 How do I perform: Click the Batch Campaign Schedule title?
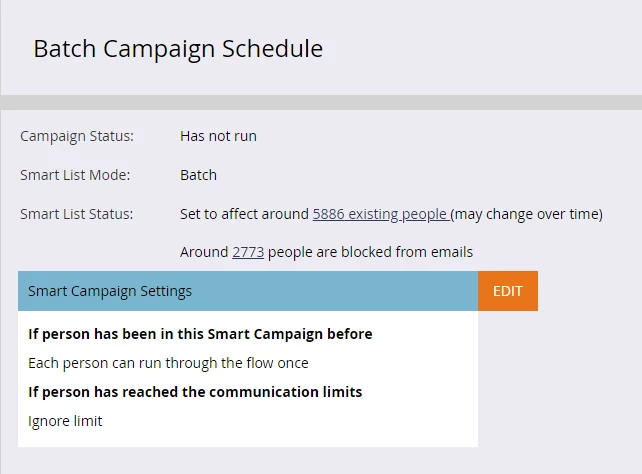178,48
